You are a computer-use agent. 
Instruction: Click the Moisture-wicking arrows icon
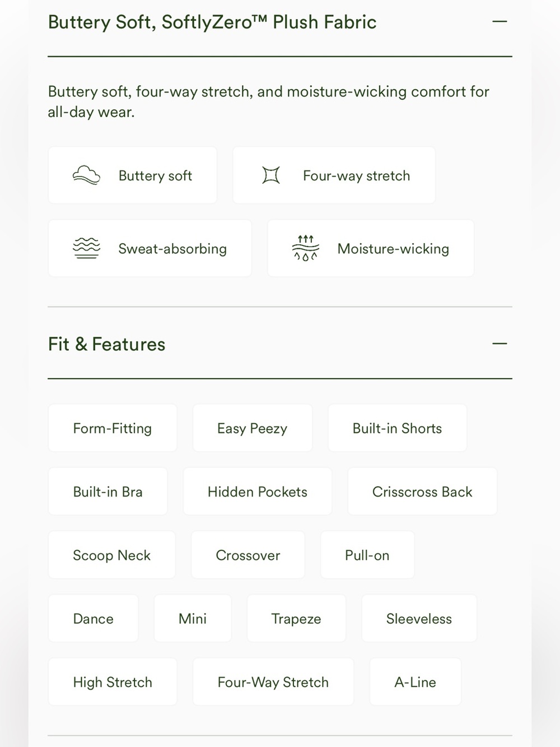(x=306, y=248)
